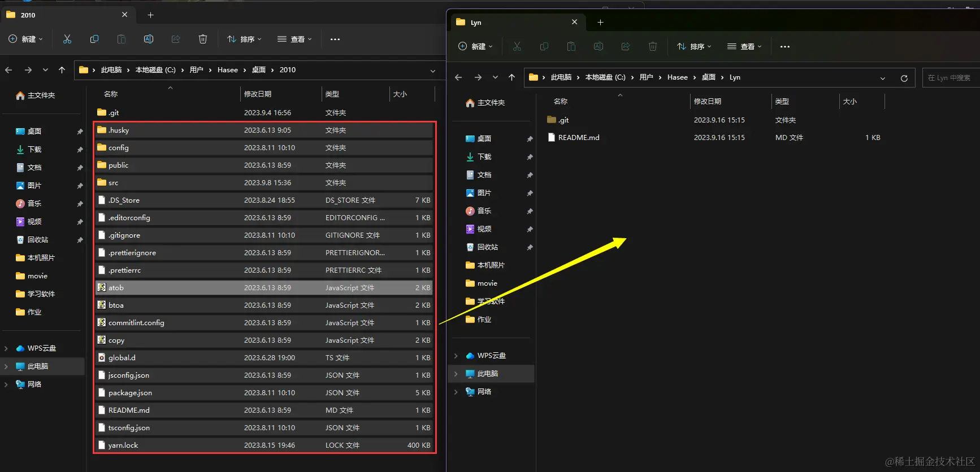
Task: Add a new tab in the 2010 window
Action: pyautogui.click(x=150, y=15)
